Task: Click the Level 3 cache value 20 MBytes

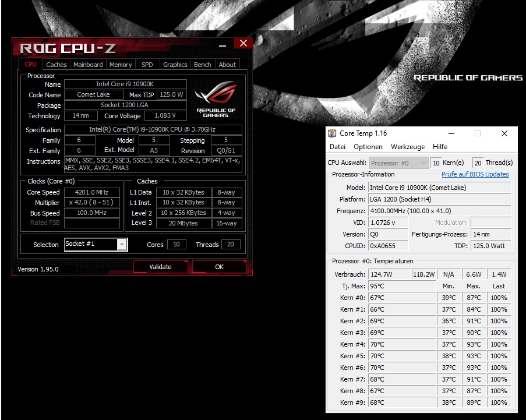Action: 183,223
